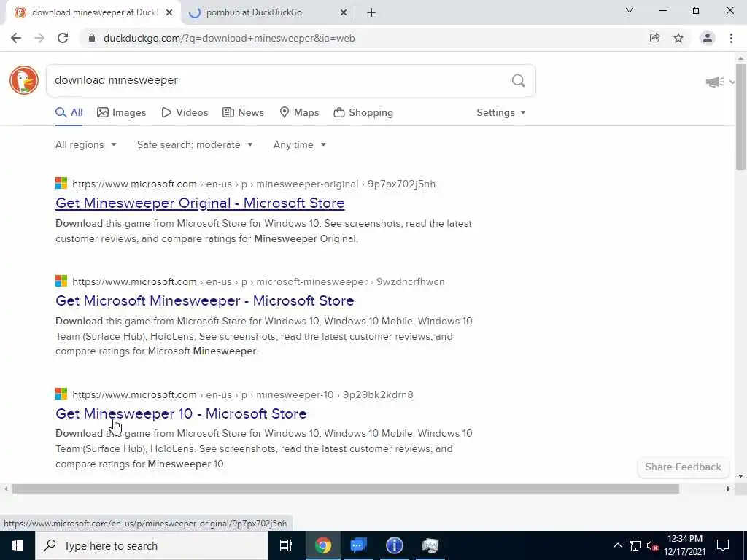
Task: Click the Share Feedback button
Action: click(683, 467)
